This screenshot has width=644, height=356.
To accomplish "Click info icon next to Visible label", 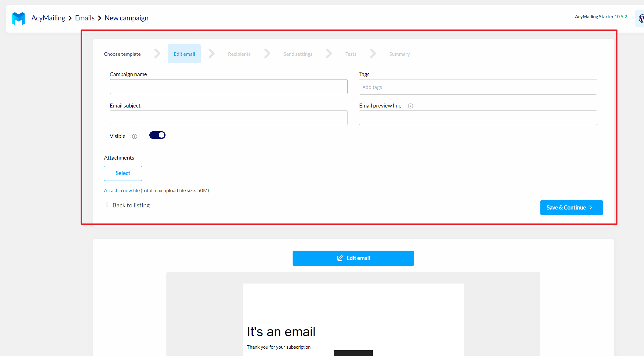I will (134, 136).
